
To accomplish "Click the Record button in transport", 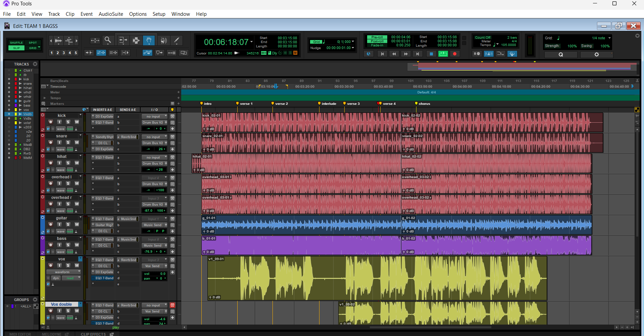I will click(x=455, y=54).
